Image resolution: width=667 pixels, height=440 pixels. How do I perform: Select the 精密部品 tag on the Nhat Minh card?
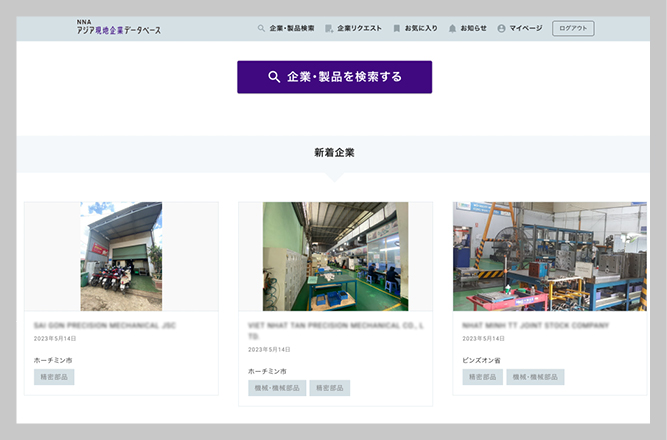tap(482, 377)
